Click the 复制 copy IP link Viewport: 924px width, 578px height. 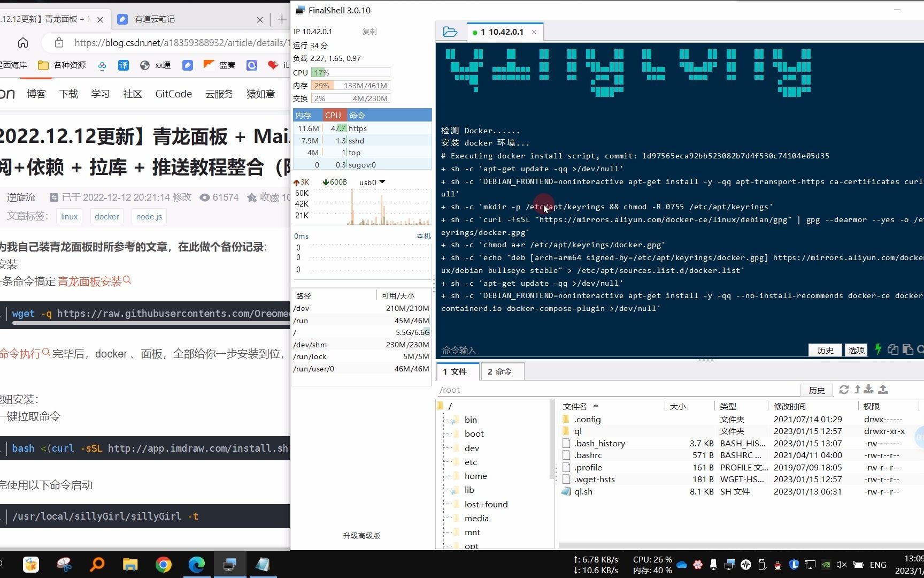(369, 32)
